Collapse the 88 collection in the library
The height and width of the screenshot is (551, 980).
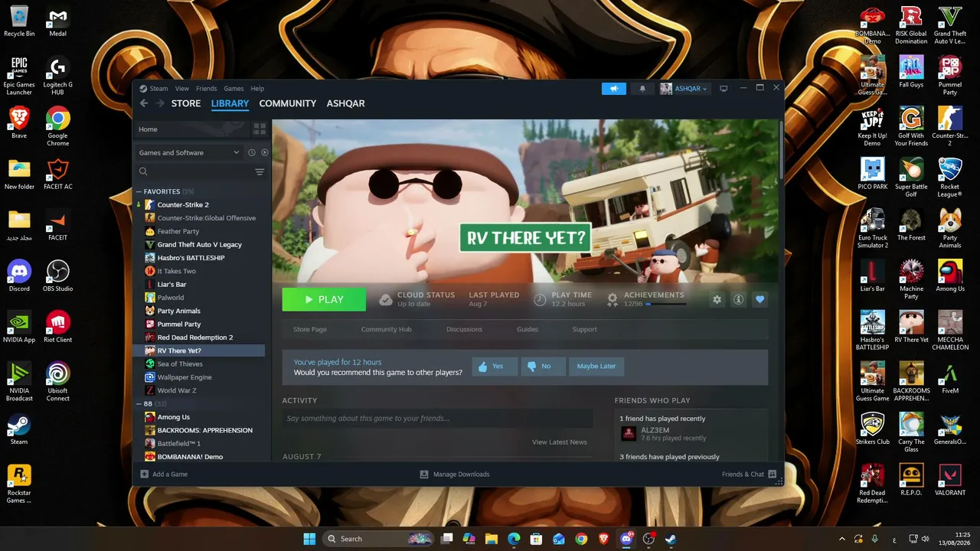[139, 403]
